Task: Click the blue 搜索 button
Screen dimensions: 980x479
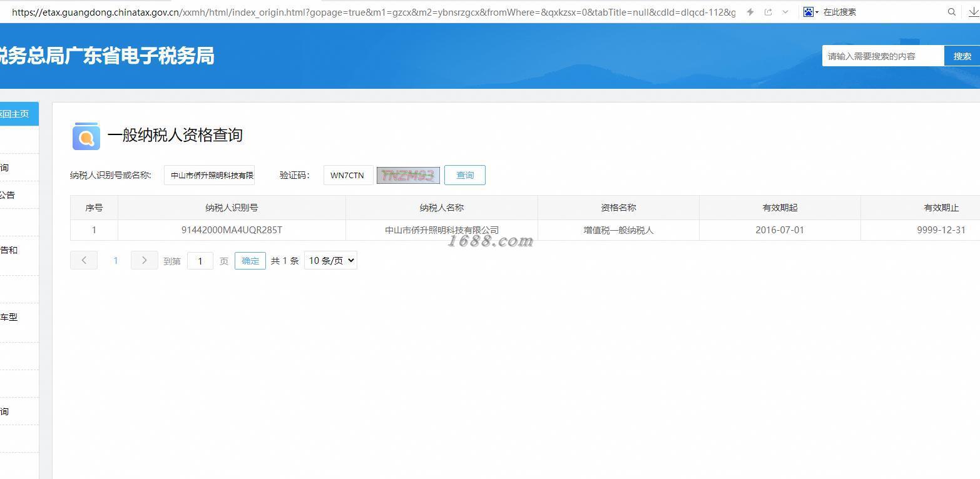Action: (x=962, y=56)
